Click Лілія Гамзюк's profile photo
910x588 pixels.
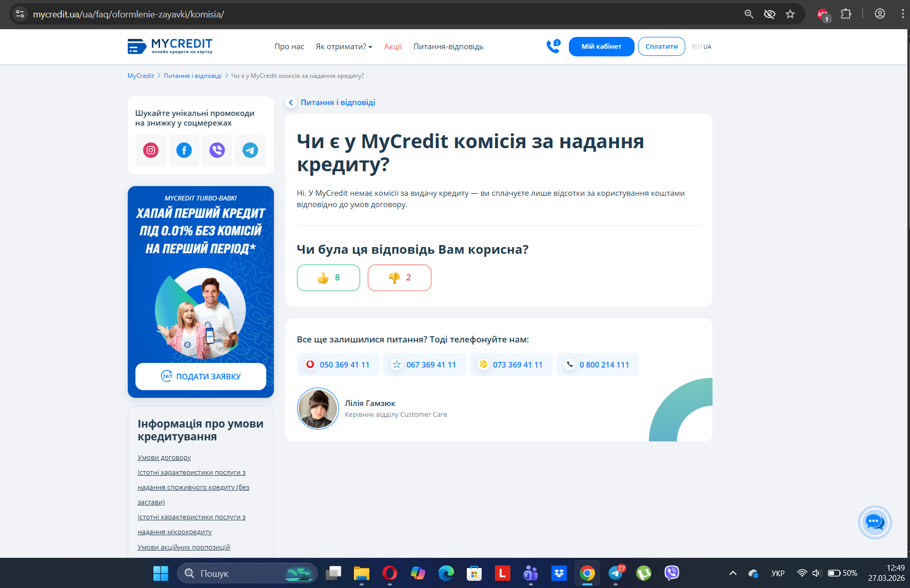(x=318, y=409)
